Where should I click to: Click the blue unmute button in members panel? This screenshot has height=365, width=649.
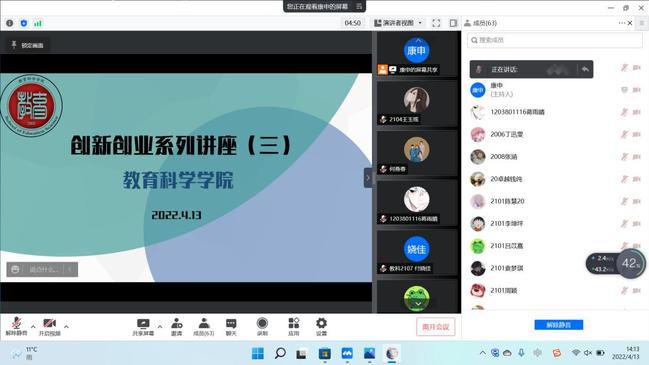click(559, 325)
